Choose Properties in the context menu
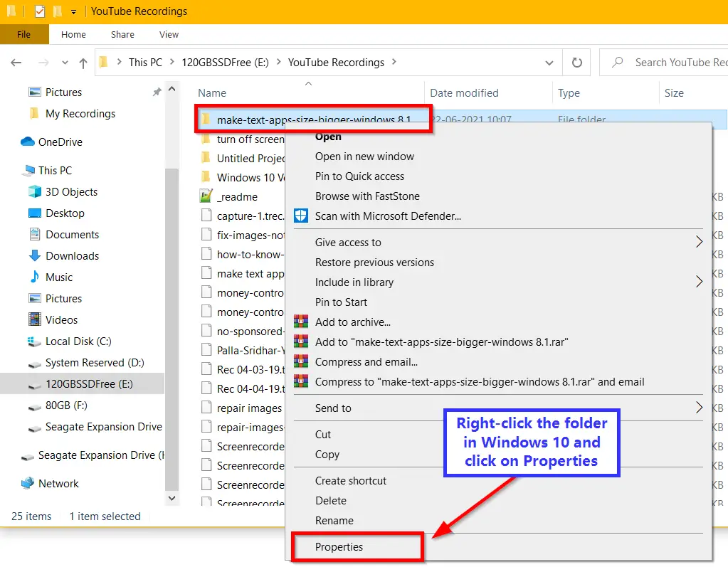728x567 pixels. pos(339,547)
